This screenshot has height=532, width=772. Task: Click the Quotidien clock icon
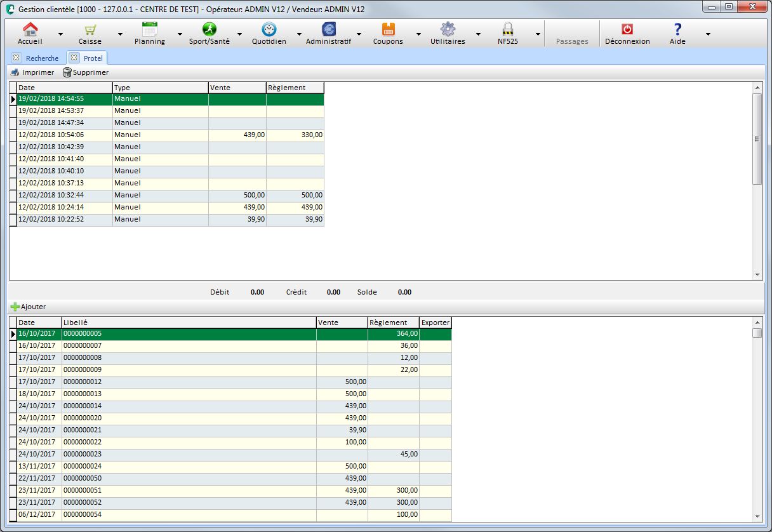pos(269,30)
